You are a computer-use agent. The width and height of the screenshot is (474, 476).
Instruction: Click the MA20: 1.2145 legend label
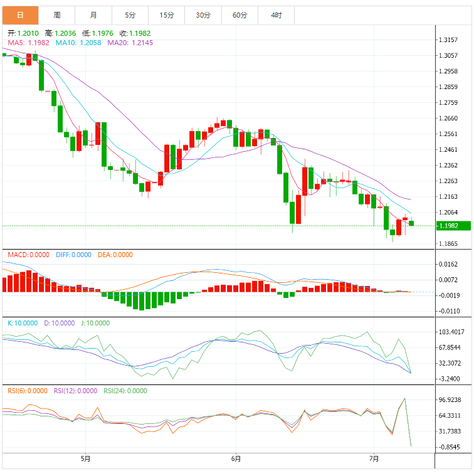130,43
